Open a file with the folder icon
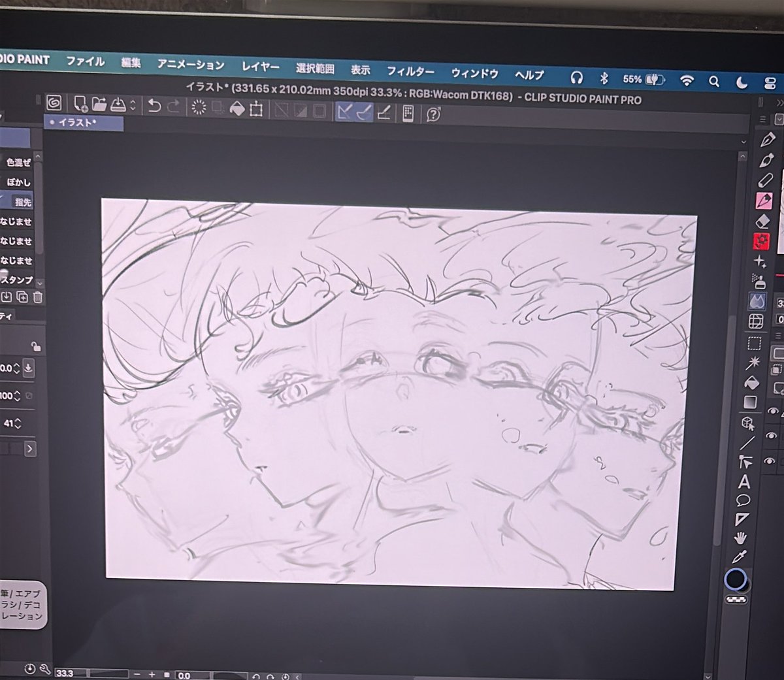 (99, 104)
